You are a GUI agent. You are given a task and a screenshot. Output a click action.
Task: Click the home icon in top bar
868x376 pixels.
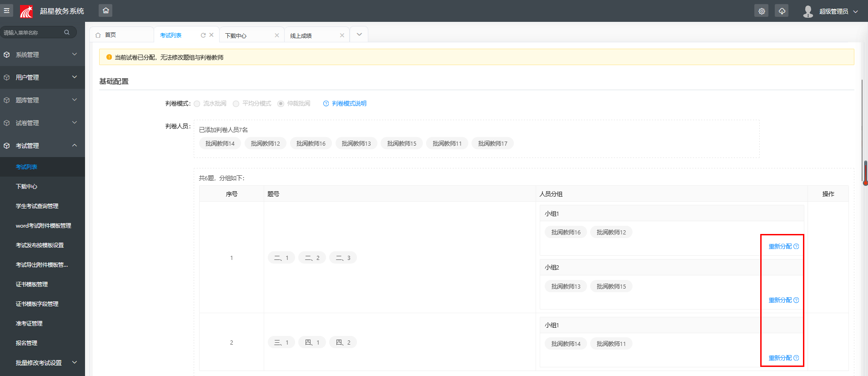105,10
